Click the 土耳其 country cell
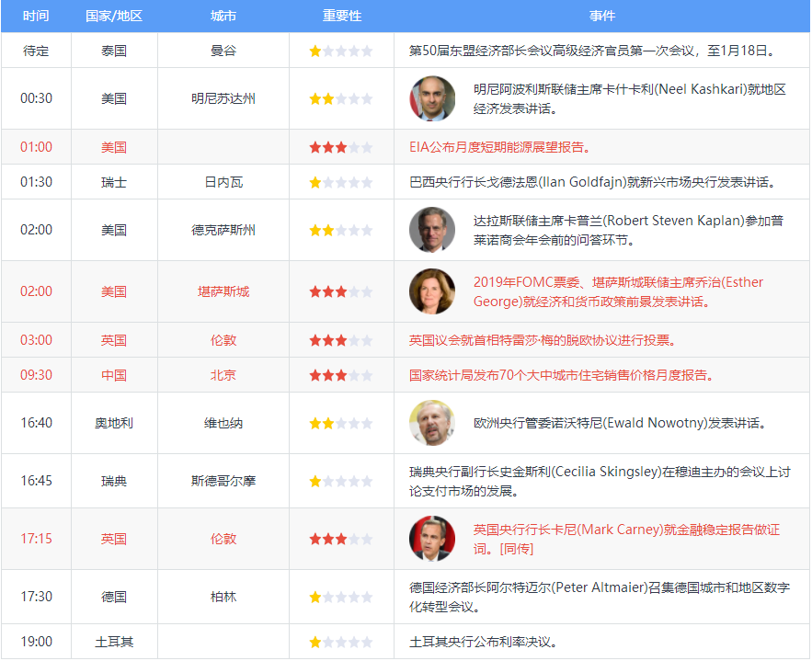Viewport: 812px width, 661px height. click(114, 642)
